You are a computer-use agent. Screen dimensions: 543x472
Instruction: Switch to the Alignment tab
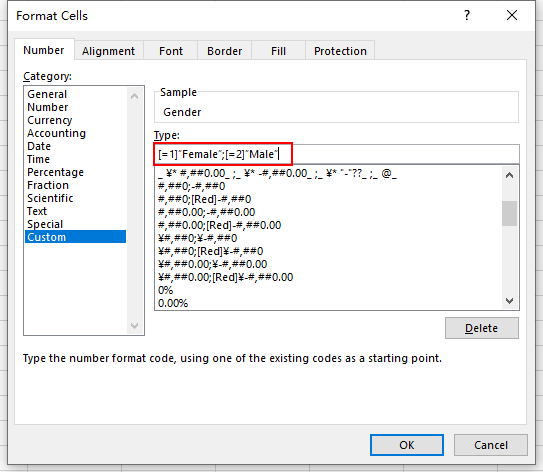108,51
